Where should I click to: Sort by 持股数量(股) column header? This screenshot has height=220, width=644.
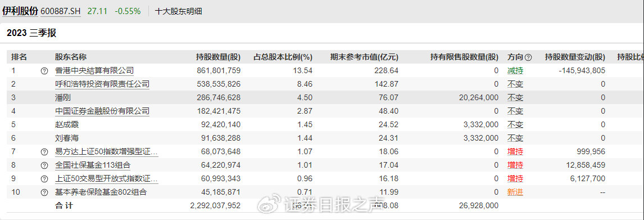pyautogui.click(x=218, y=57)
